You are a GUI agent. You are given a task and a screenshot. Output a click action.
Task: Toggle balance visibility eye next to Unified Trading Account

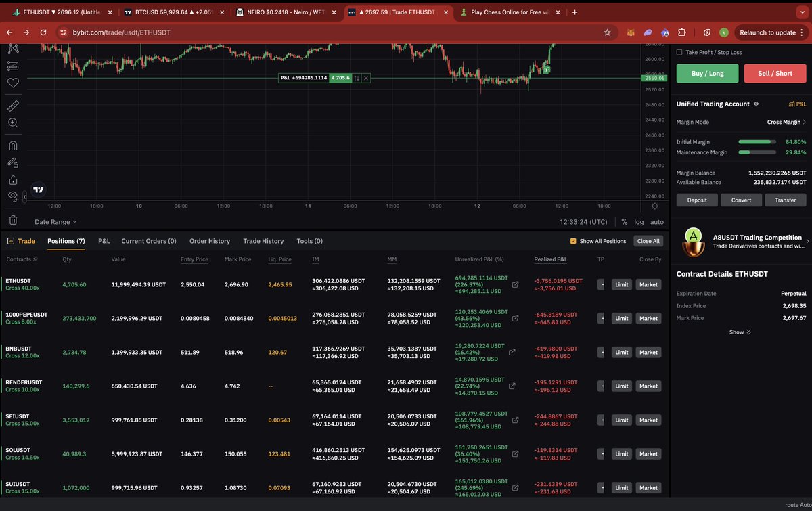tap(757, 104)
